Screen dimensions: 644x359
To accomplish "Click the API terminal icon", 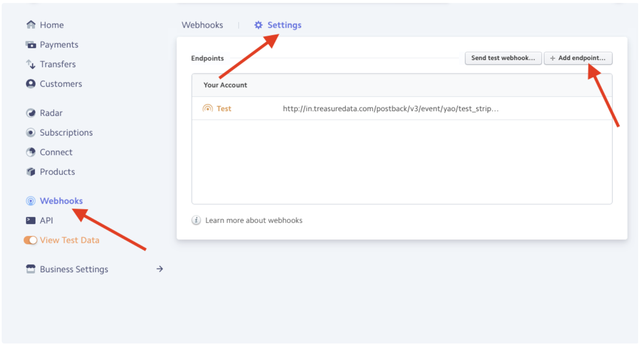I will [31, 221].
